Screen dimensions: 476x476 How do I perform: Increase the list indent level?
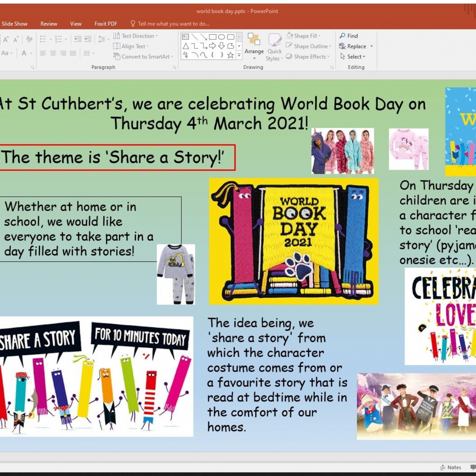88,39
